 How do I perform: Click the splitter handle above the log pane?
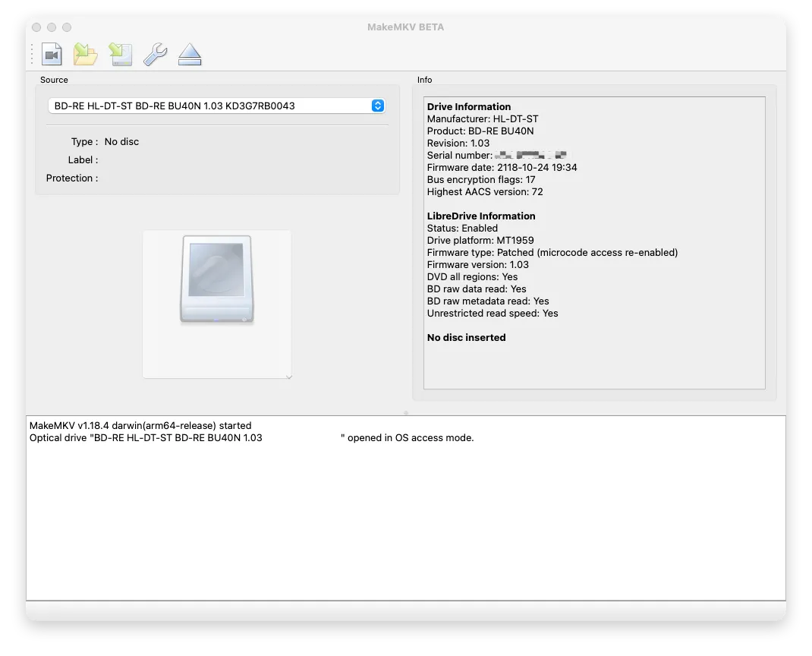406,413
